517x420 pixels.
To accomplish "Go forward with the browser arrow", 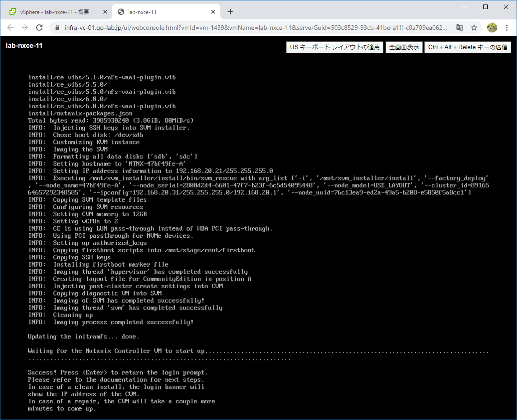I will (x=25, y=28).
